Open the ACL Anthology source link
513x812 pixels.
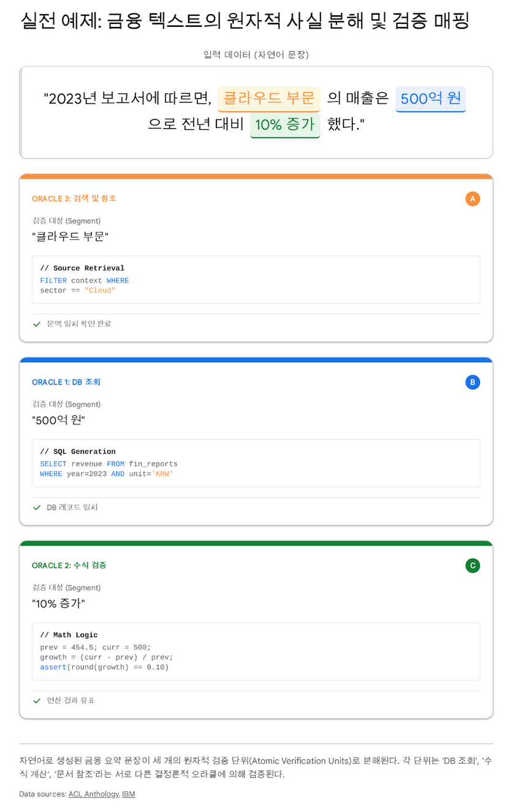pos(93,794)
